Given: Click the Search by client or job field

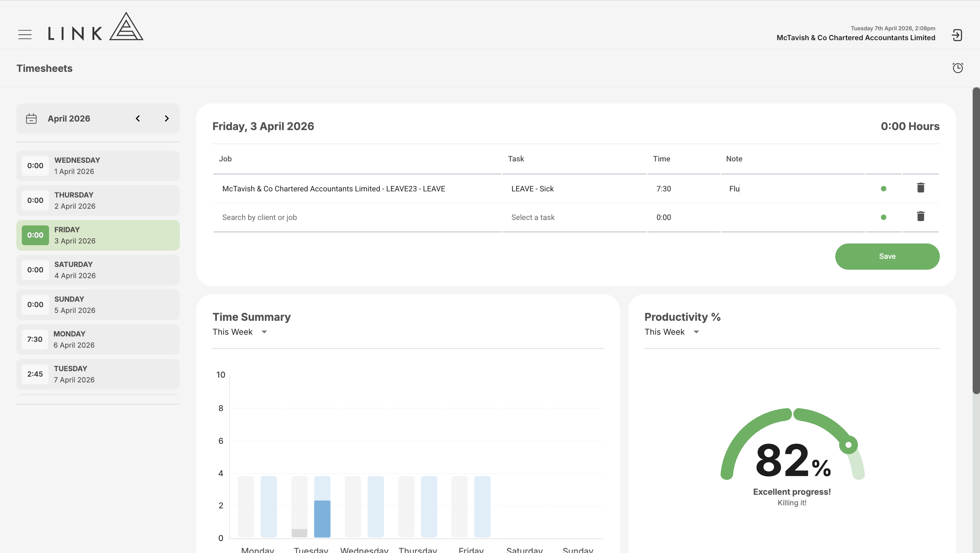Looking at the screenshot, I should pyautogui.click(x=358, y=218).
